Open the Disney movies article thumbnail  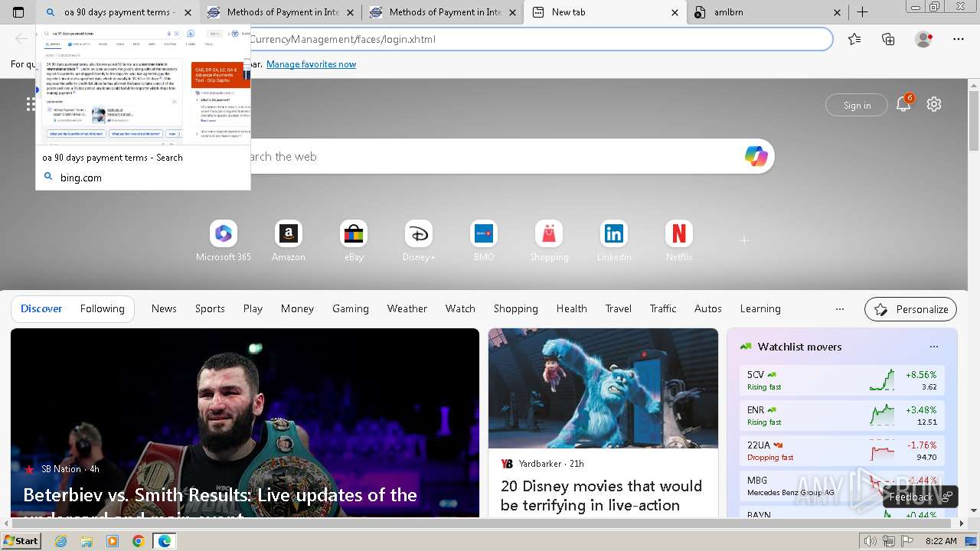point(603,388)
